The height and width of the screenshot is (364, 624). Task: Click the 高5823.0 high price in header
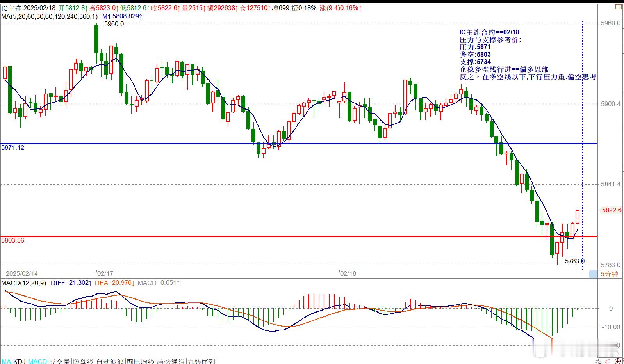[x=104, y=8]
